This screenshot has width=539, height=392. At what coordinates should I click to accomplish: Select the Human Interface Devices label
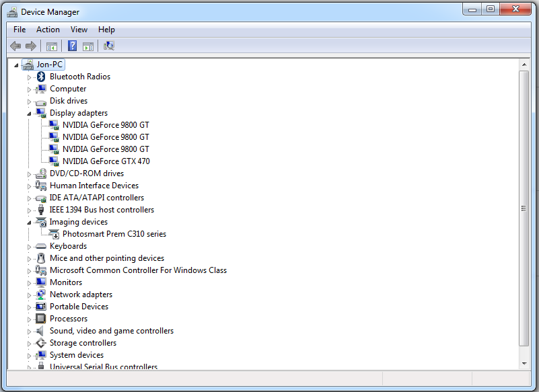click(x=94, y=186)
